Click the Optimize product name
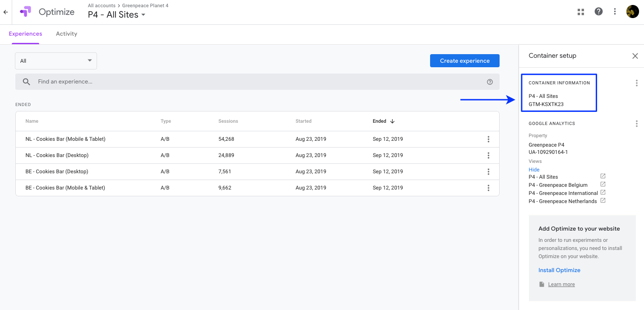 point(56,12)
